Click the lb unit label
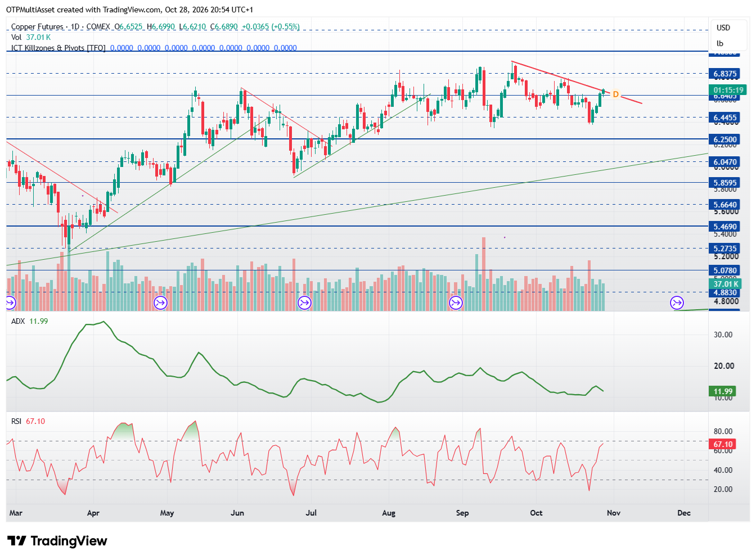This screenshot has width=756, height=560. pos(719,43)
